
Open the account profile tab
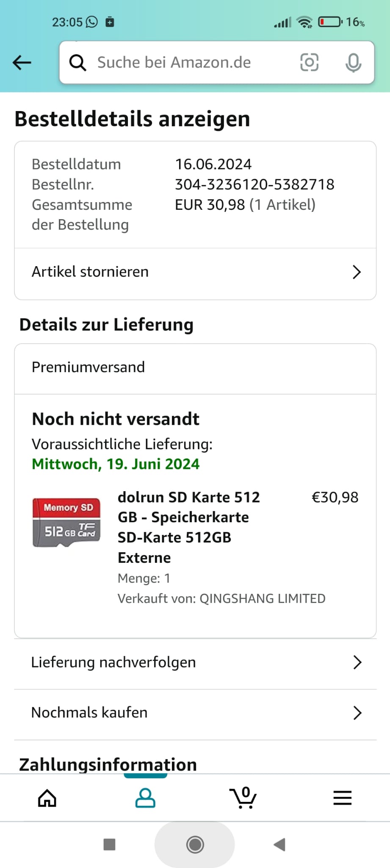tap(145, 798)
